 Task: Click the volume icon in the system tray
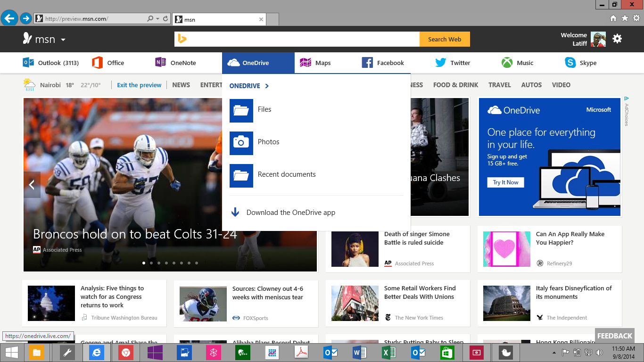[599, 353]
